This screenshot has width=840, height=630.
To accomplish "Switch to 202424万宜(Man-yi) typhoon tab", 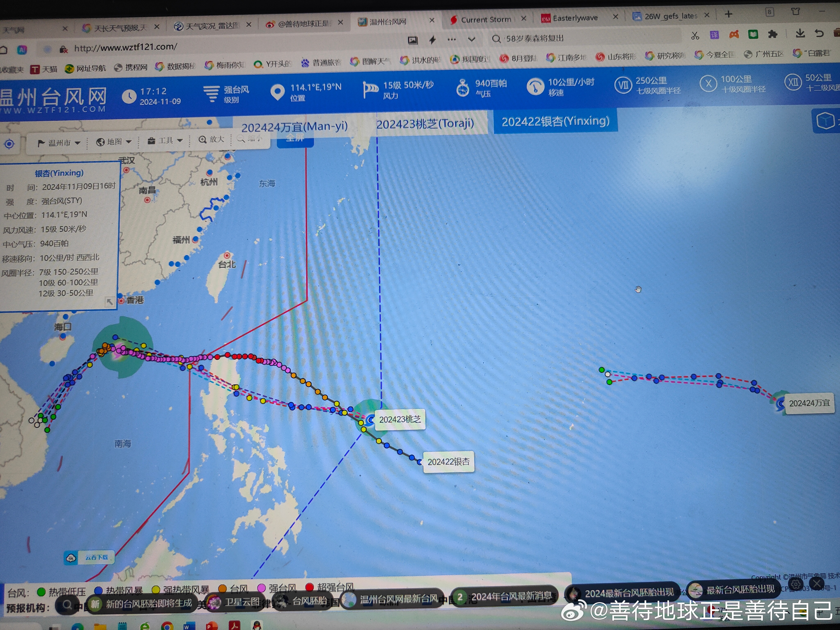I will 294,127.
